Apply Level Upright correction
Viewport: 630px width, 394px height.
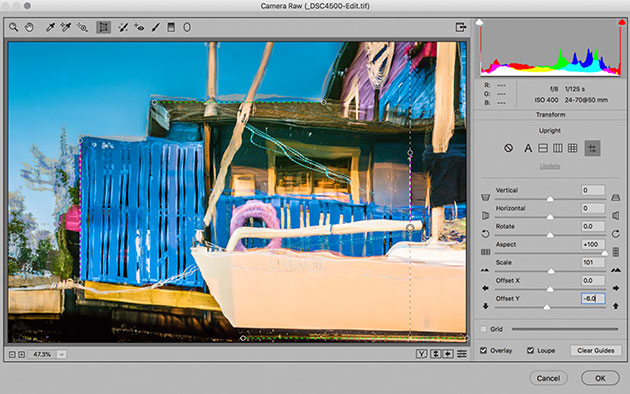(x=543, y=148)
